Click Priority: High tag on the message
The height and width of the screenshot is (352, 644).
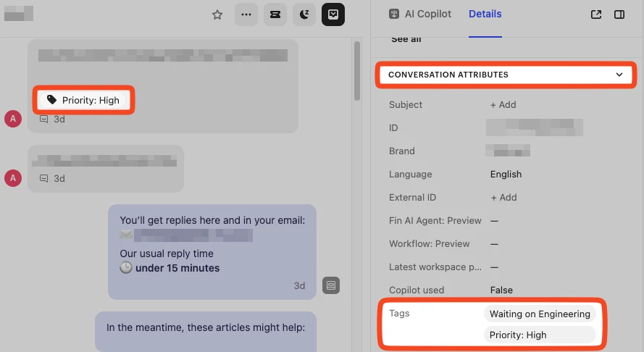pyautogui.click(x=83, y=100)
